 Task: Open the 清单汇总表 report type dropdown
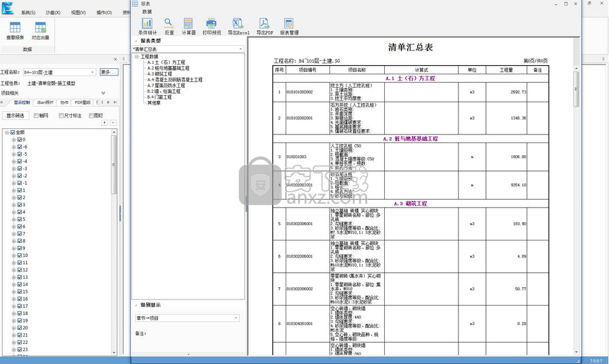tap(241, 49)
